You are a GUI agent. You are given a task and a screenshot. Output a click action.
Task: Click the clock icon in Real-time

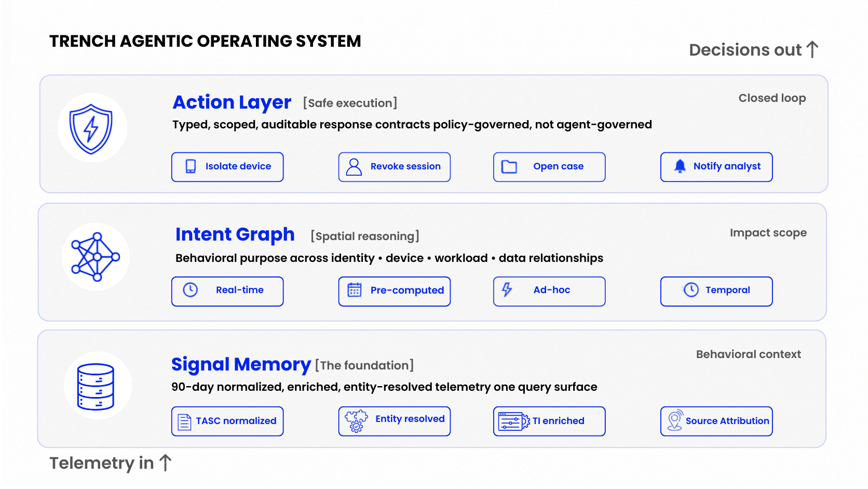point(191,290)
